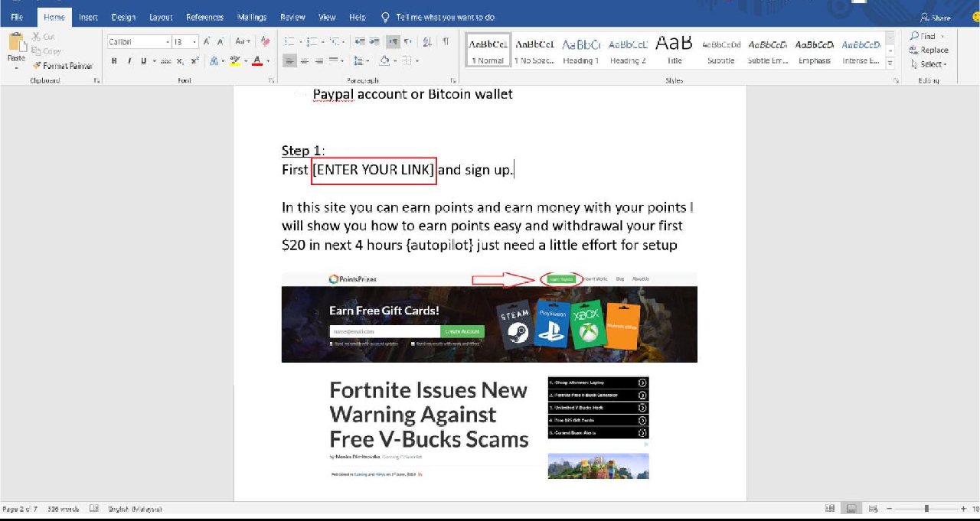
Task: Clear all formatting with eraser icon
Action: click(x=265, y=41)
